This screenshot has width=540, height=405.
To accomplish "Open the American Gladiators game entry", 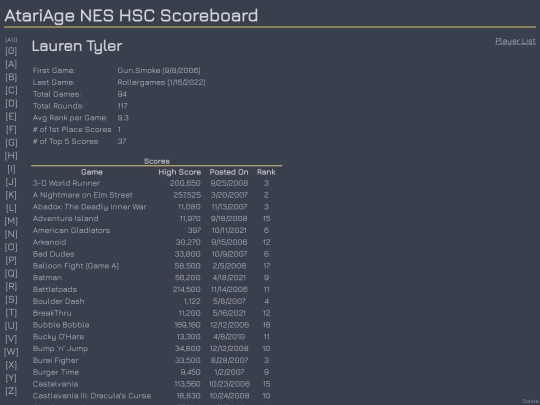I will (x=71, y=230).
